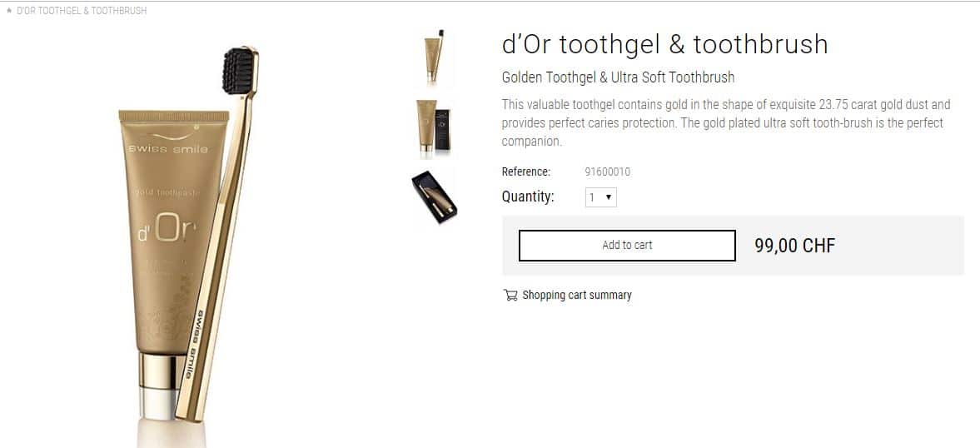Select the thumbnail with the black packaging box
The width and height of the screenshot is (980, 448).
click(x=435, y=127)
